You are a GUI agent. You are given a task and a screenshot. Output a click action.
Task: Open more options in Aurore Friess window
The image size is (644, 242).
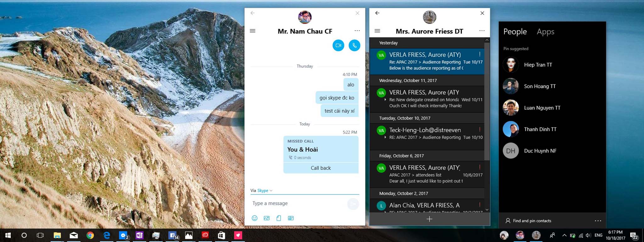pyautogui.click(x=482, y=31)
